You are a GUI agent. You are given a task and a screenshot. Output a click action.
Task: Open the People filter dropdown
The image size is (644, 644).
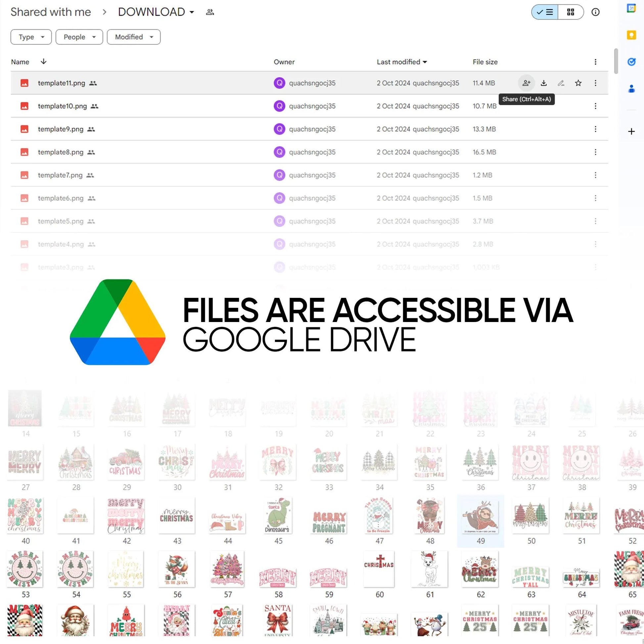tap(79, 37)
